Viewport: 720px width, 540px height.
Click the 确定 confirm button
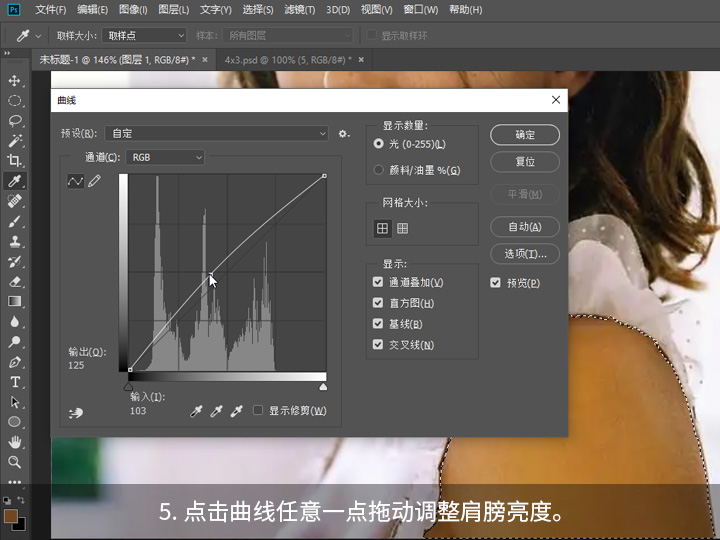[x=525, y=135]
